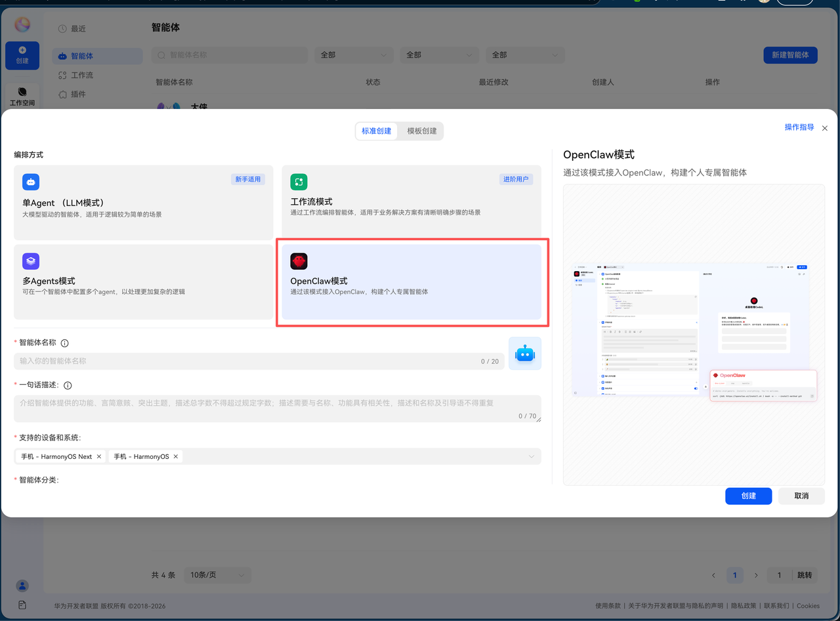Open the user profile icon at bottom left
The width and height of the screenshot is (840, 621).
click(22, 586)
